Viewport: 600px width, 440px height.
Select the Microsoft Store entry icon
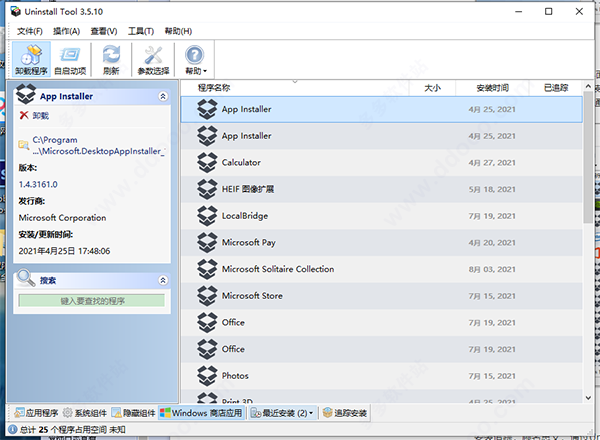pyautogui.click(x=207, y=296)
